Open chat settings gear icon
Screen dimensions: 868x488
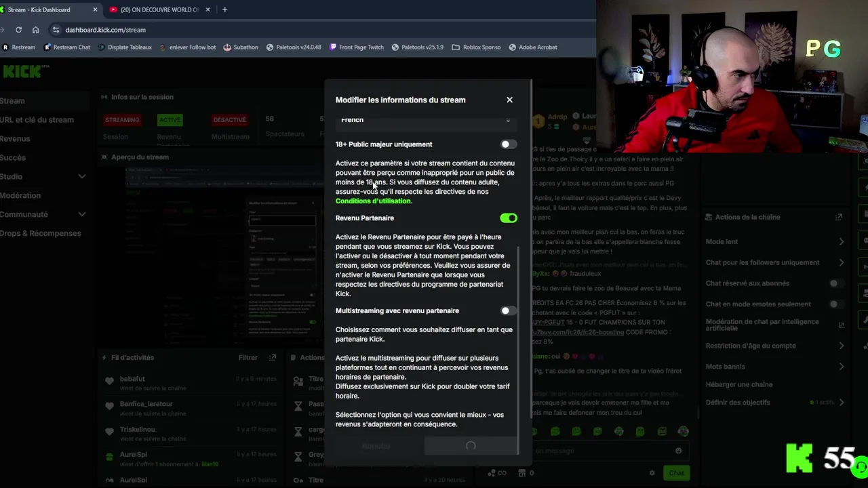click(x=652, y=473)
